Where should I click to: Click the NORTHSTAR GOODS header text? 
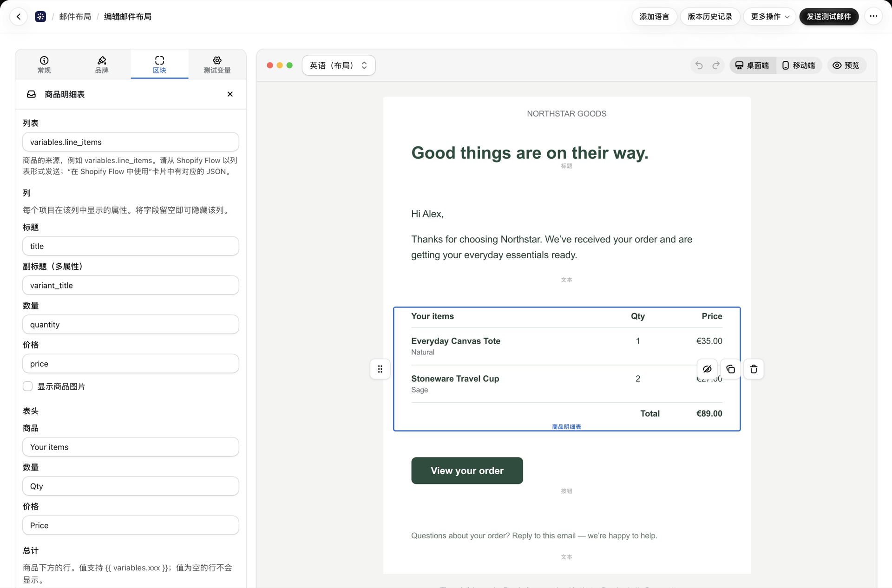coord(566,114)
